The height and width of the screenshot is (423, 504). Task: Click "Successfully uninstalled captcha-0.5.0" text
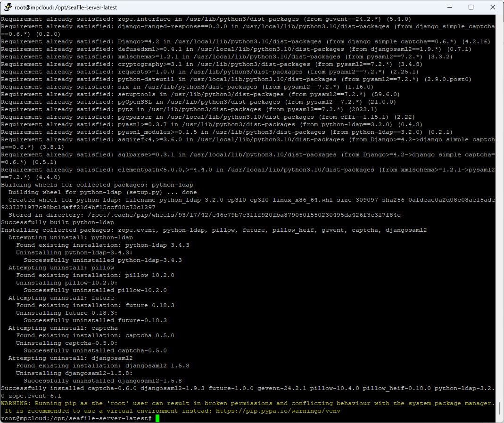[95, 350]
